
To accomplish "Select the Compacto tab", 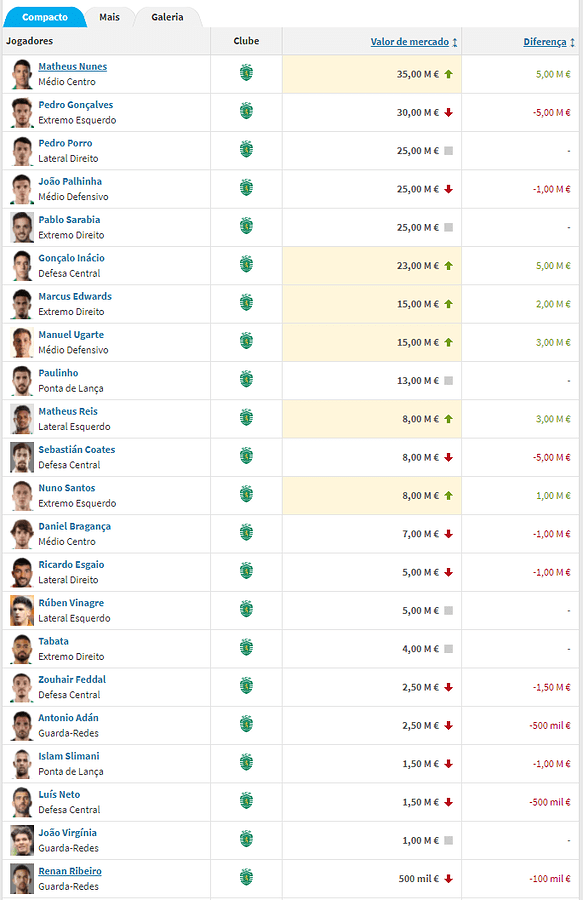I will coord(45,17).
